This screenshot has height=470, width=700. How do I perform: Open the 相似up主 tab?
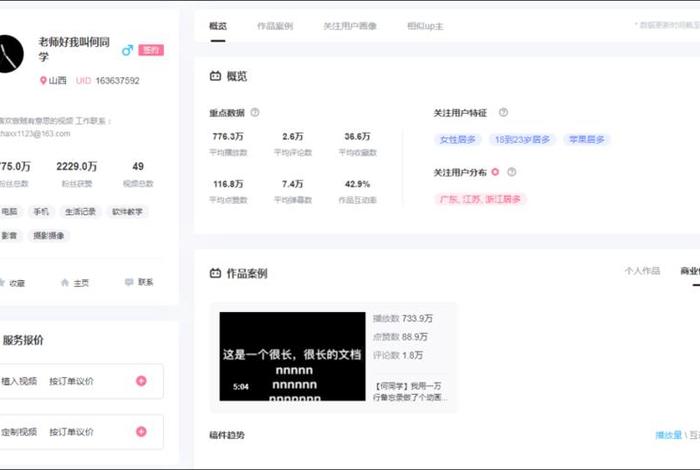click(x=425, y=26)
